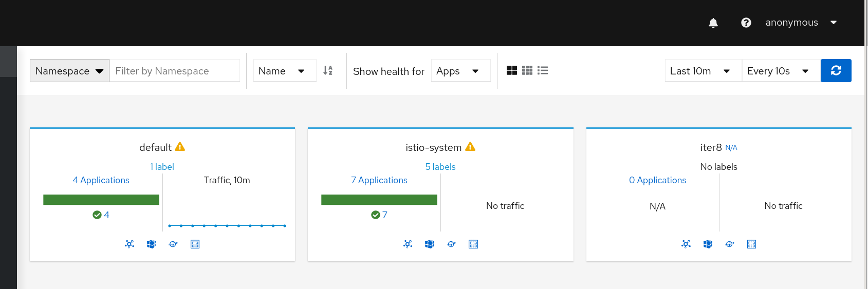This screenshot has height=289, width=868.
Task: Click No traffic text in iter8 card
Action: pyautogui.click(x=784, y=206)
